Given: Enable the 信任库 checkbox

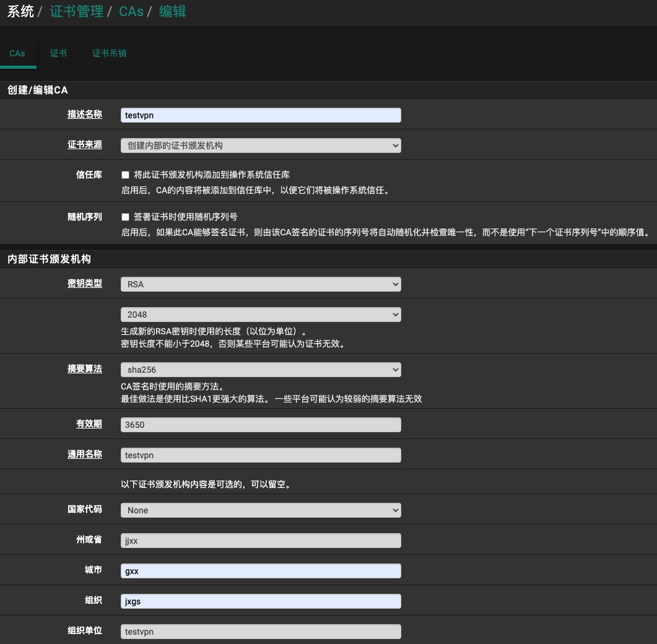Looking at the screenshot, I should [126, 175].
